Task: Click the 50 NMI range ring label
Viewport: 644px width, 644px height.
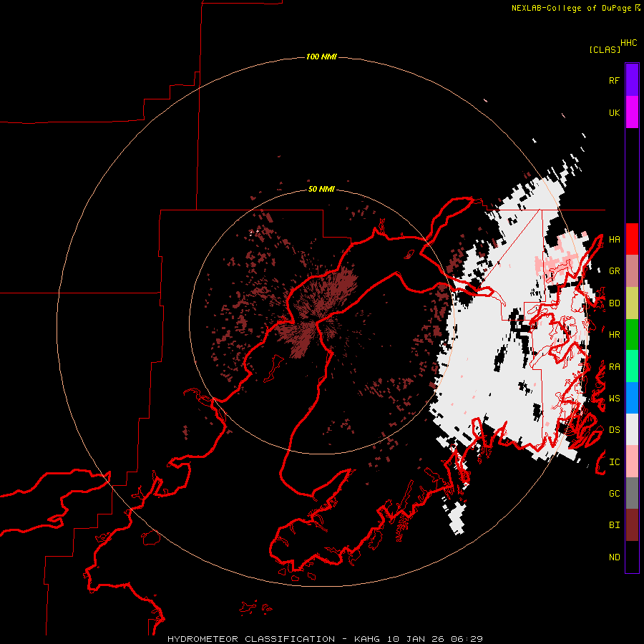Action: 321,189
